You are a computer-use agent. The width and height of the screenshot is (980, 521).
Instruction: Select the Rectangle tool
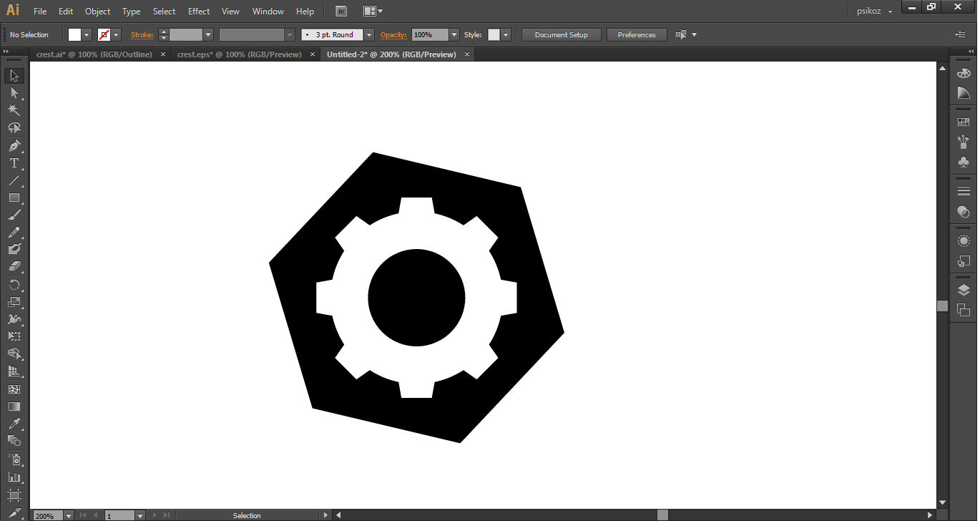click(x=14, y=198)
